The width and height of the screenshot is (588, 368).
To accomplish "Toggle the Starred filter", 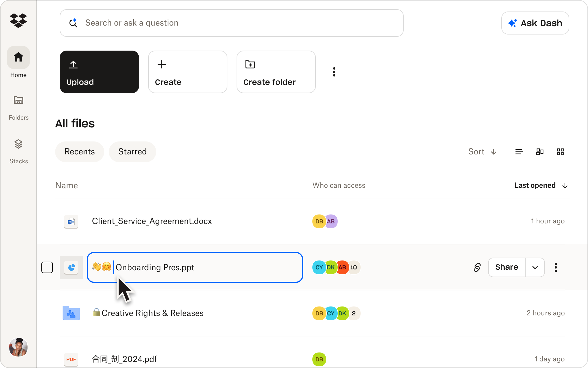I will click(132, 152).
